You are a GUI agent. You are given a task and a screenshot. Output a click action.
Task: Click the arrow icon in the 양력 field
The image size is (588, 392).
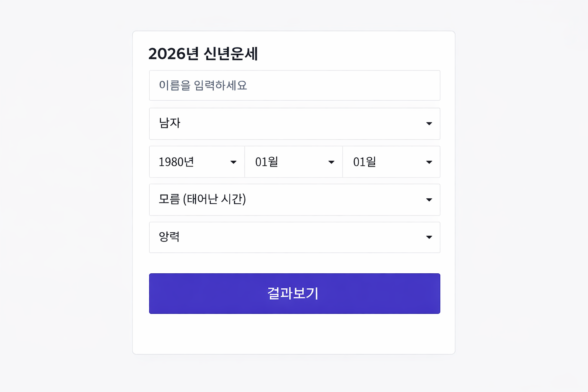[429, 237]
